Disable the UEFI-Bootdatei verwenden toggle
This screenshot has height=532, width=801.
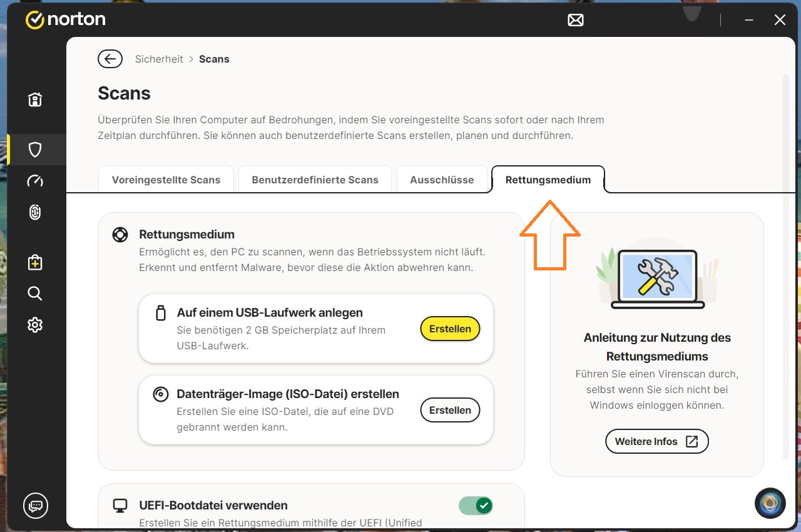point(476,506)
